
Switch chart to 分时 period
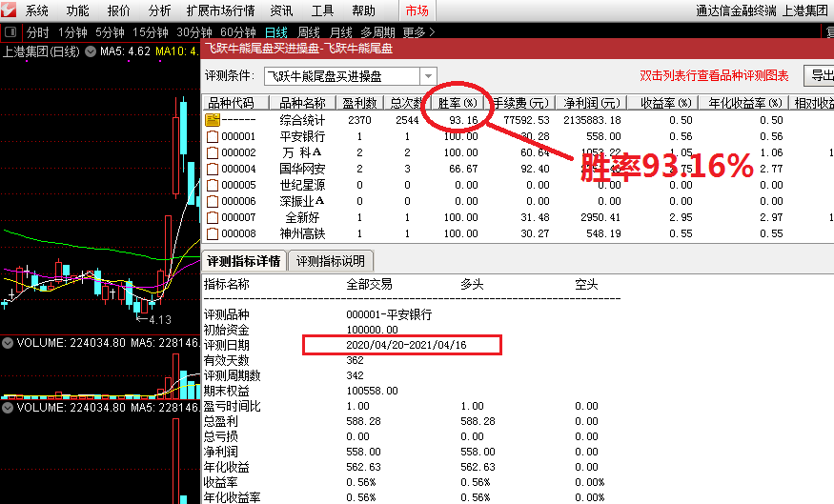[x=37, y=32]
